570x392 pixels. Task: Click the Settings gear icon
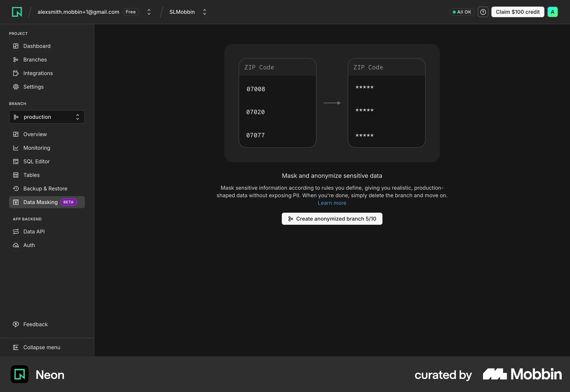[16, 87]
